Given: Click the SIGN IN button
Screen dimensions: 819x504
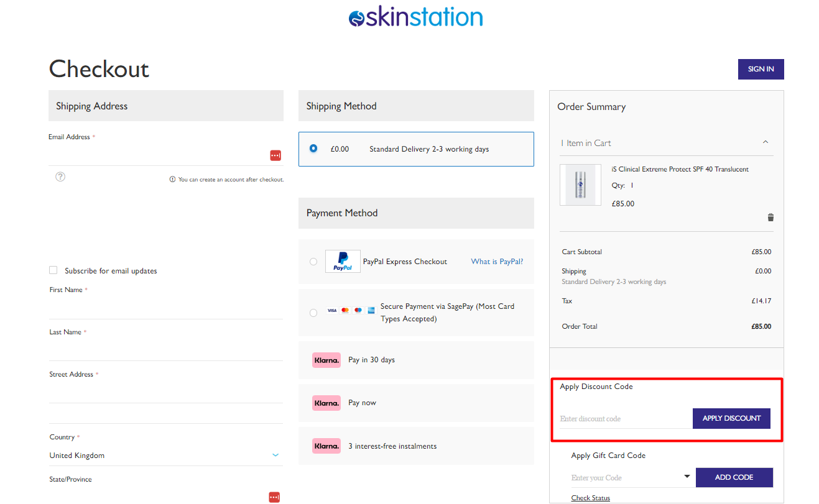Looking at the screenshot, I should (761, 69).
